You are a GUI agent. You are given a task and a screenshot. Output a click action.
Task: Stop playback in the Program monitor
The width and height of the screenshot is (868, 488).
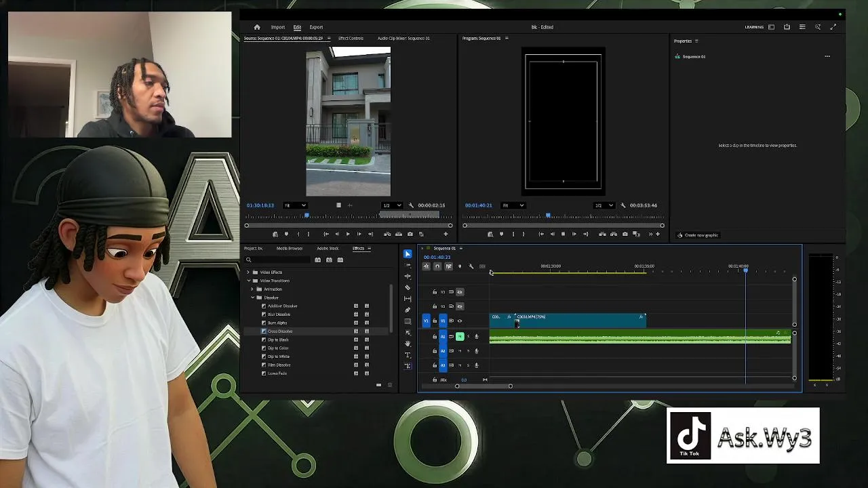point(563,235)
